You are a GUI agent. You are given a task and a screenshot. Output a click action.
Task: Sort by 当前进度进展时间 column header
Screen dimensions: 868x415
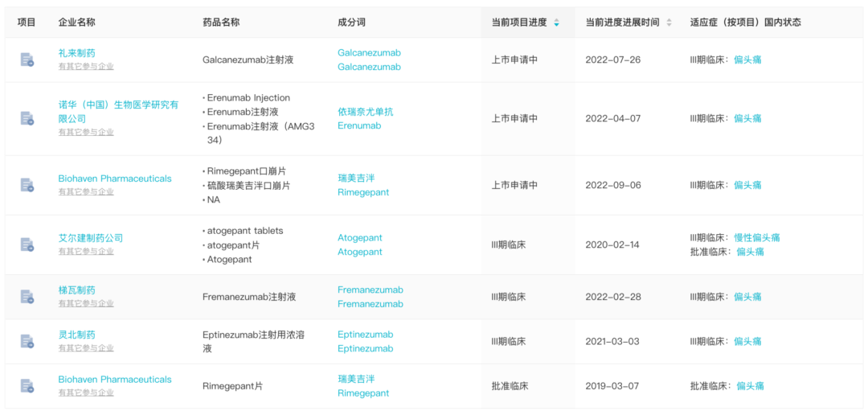click(x=622, y=23)
